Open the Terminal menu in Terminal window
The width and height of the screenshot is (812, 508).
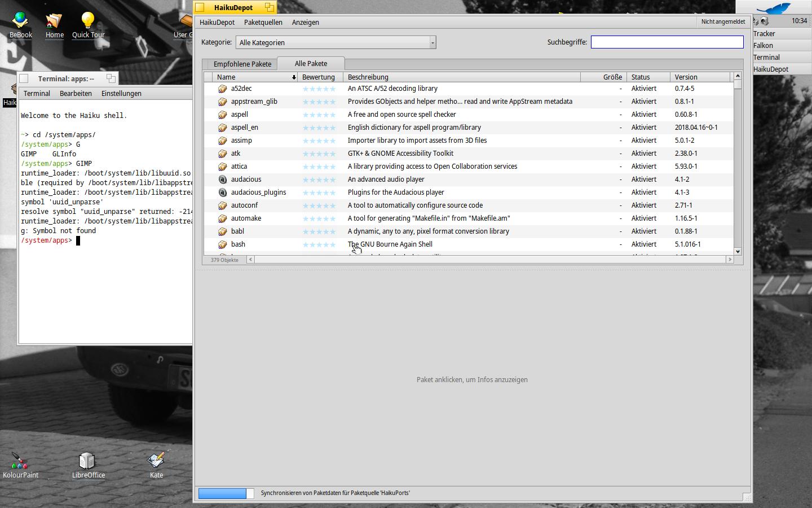37,93
